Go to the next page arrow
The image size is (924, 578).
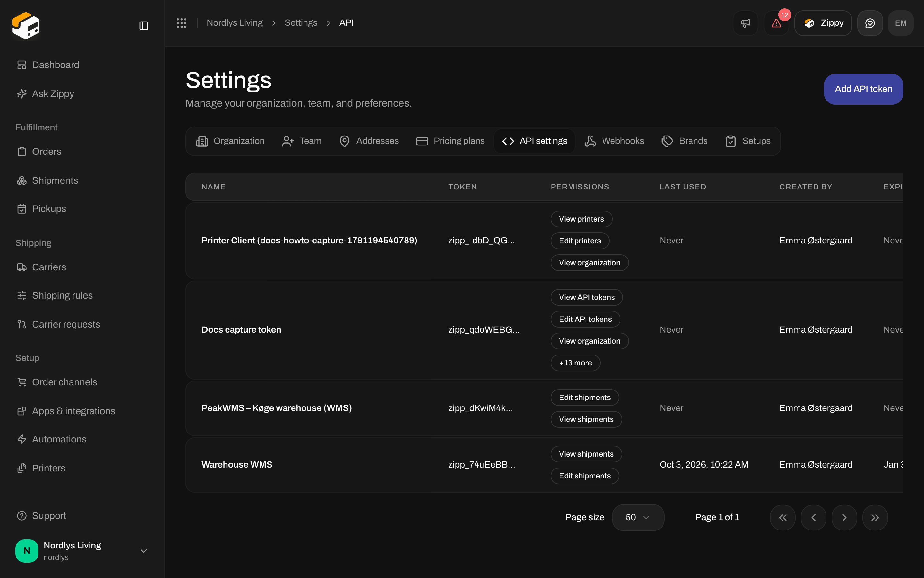click(x=844, y=518)
